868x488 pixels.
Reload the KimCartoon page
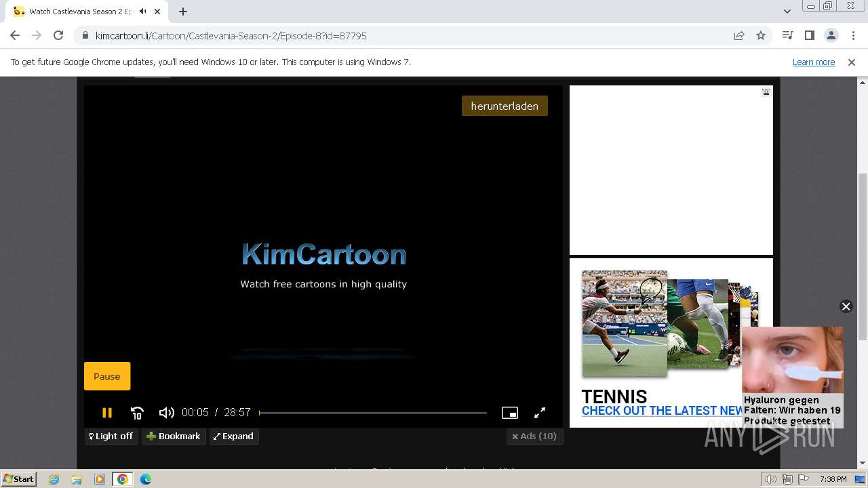(58, 35)
